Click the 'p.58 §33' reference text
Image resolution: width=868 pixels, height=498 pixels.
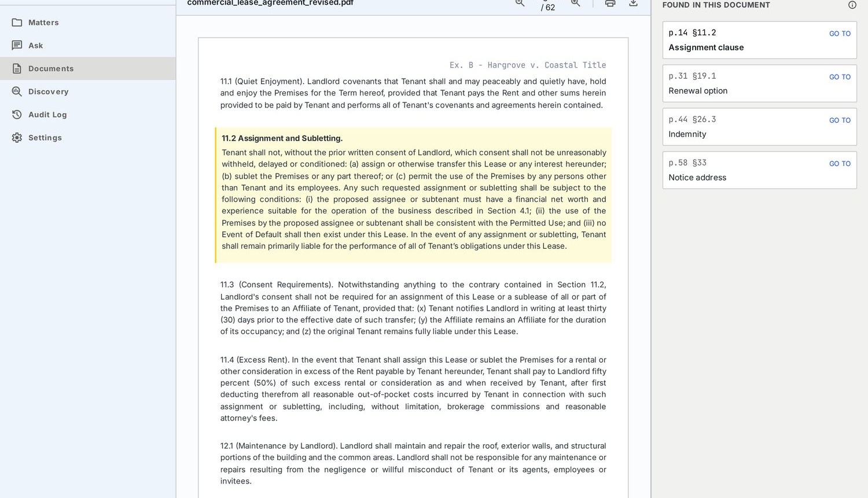[687, 163]
